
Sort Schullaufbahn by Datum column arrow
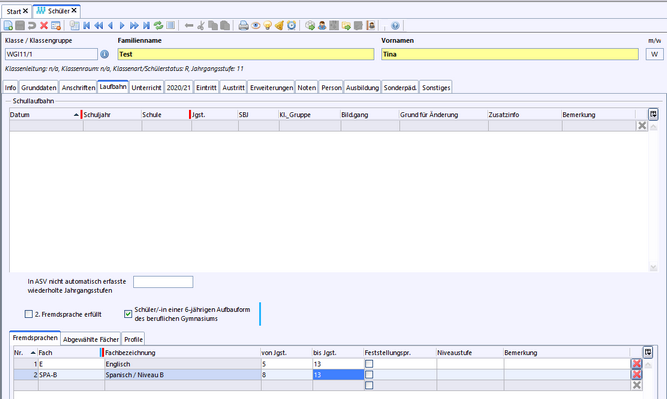(76, 115)
